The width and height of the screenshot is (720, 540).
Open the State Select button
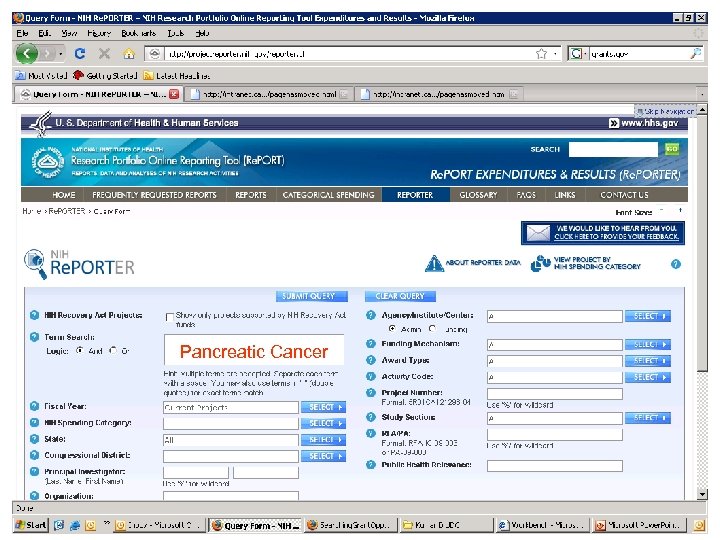click(x=324, y=440)
